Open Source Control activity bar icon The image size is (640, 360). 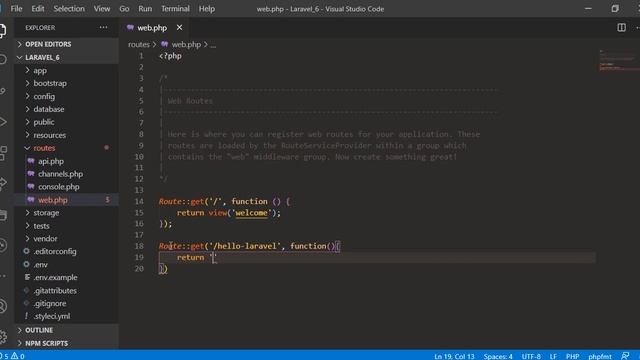(x=2, y=91)
